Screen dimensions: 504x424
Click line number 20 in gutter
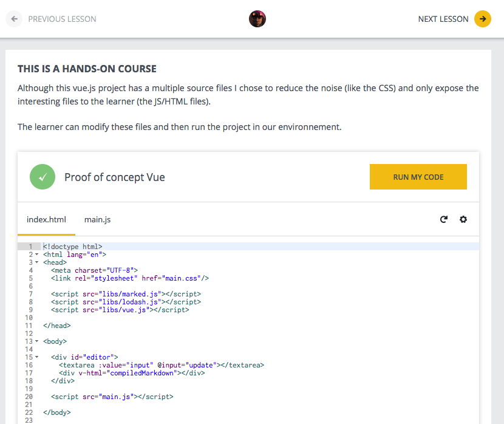tap(29, 397)
